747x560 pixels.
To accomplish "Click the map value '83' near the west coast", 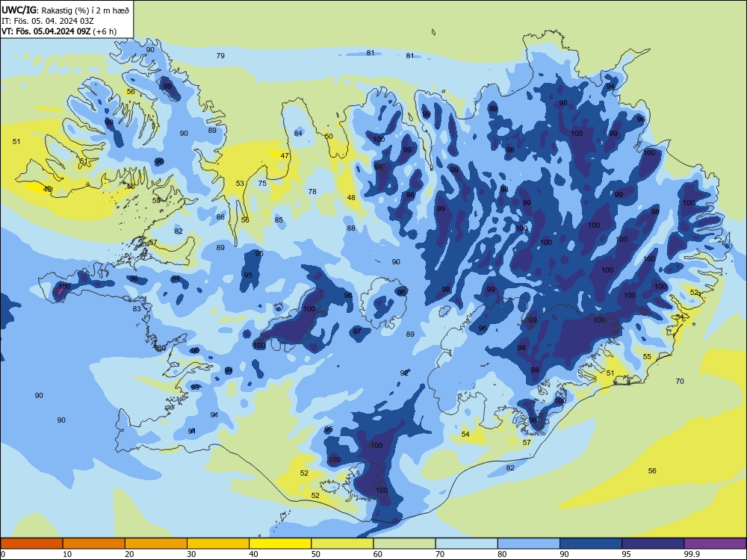I will [137, 309].
